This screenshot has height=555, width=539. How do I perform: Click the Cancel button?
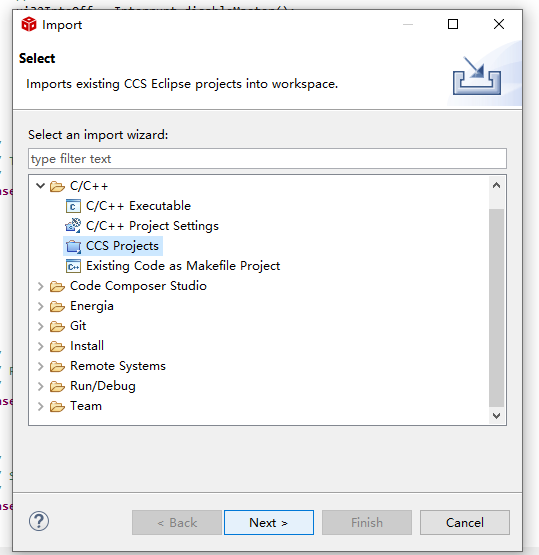click(465, 522)
